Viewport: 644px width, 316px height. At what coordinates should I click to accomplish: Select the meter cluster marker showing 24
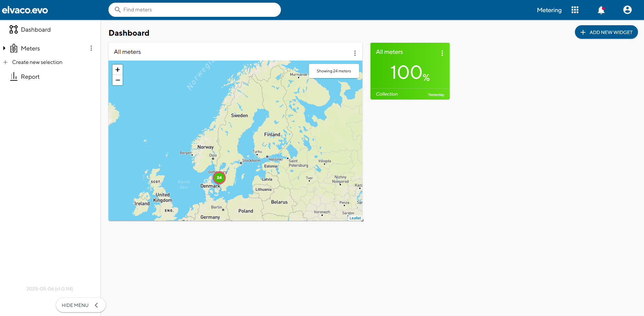pyautogui.click(x=219, y=178)
